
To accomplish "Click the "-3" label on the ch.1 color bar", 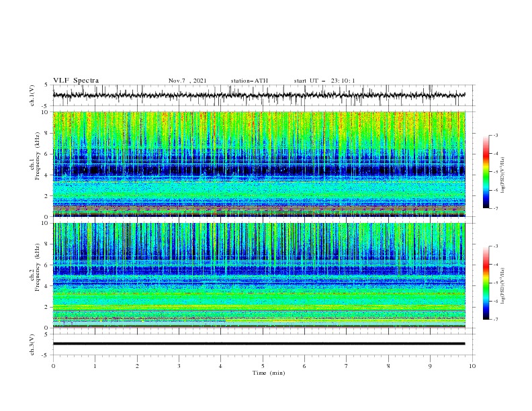I will click(x=495, y=135).
